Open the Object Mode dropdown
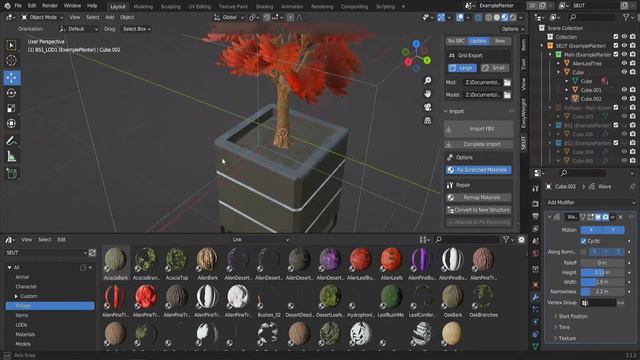This screenshot has width=640, height=360. coord(42,18)
